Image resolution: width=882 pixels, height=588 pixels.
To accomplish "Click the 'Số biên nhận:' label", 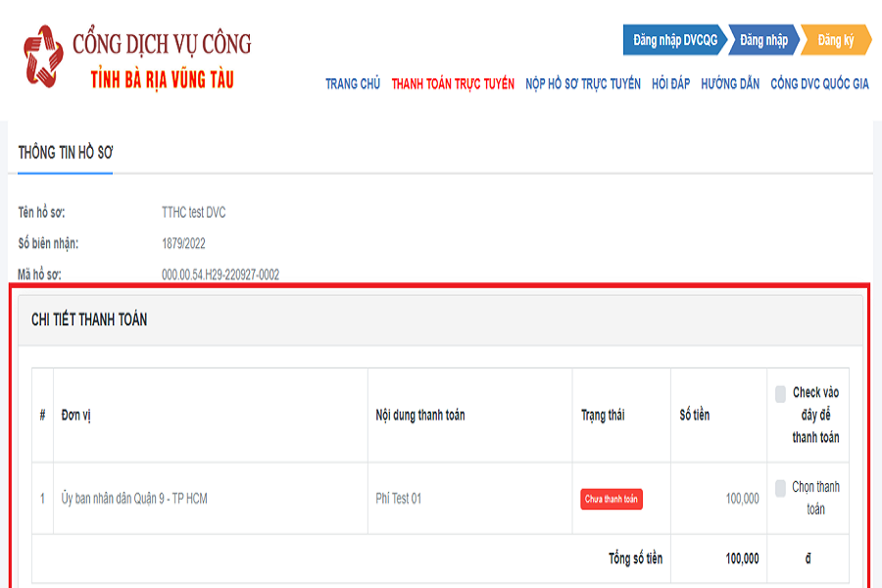I will pos(48,244).
